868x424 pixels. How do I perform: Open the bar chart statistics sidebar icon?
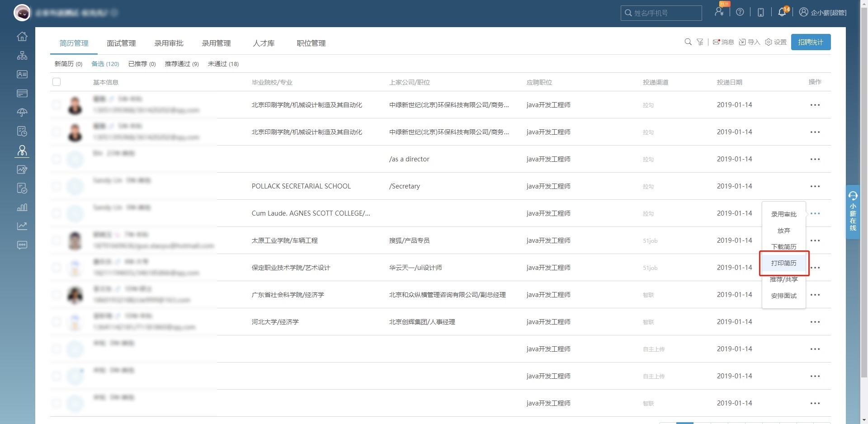22,207
